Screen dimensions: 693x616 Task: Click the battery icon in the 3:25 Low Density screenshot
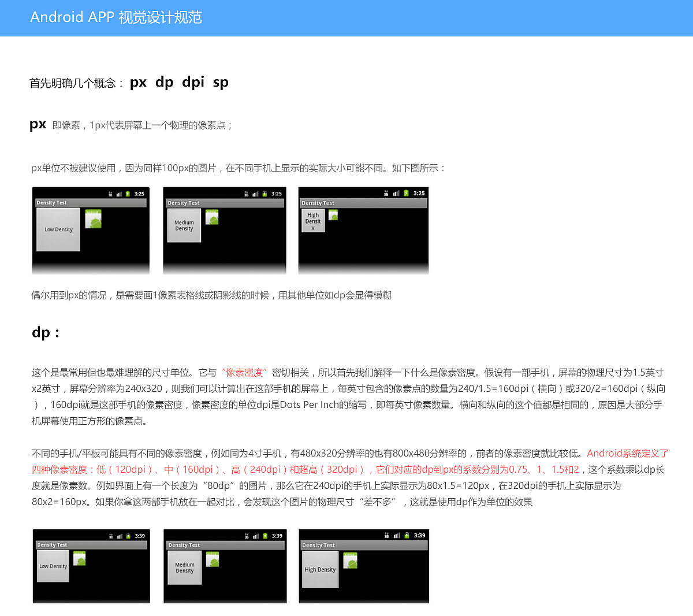click(128, 194)
